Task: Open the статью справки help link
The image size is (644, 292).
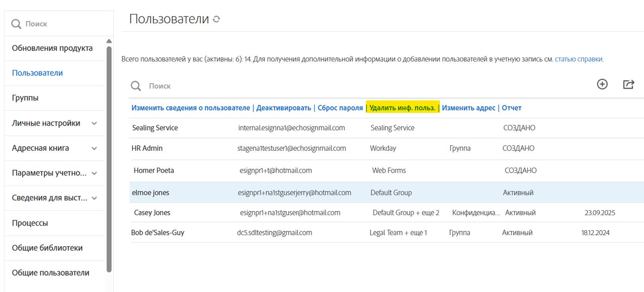Action: pyautogui.click(x=579, y=59)
